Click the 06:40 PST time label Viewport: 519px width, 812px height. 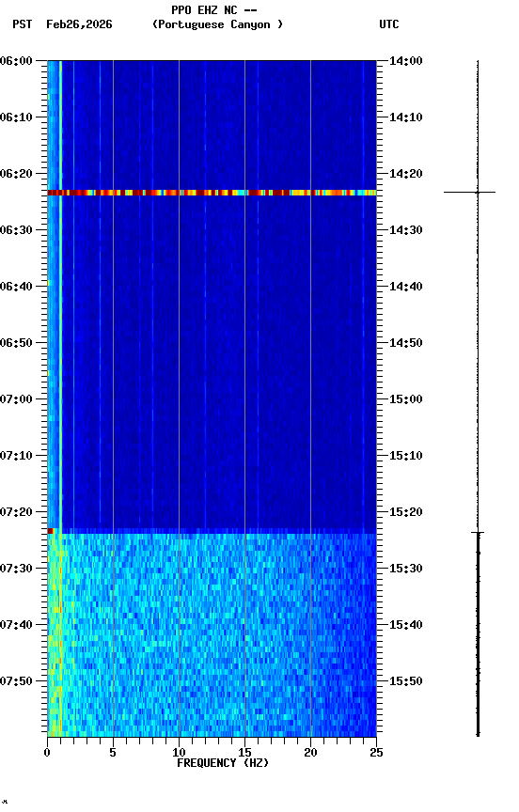coord(16,287)
